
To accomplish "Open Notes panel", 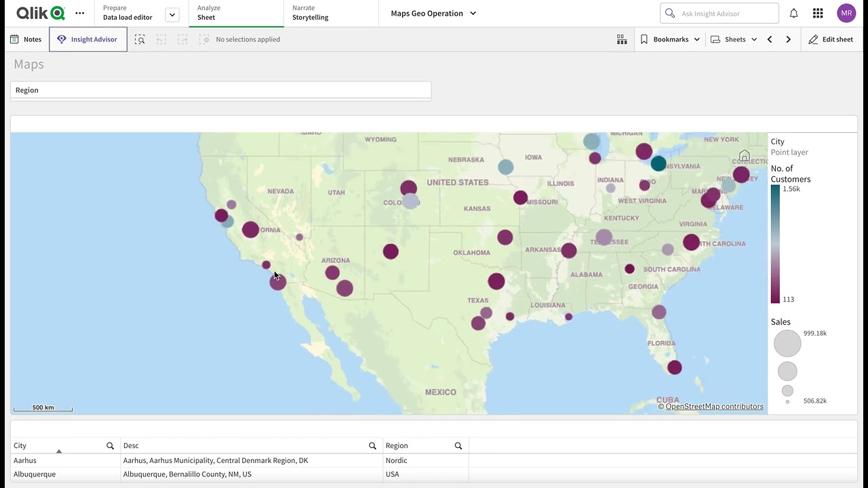I will click(x=26, y=39).
